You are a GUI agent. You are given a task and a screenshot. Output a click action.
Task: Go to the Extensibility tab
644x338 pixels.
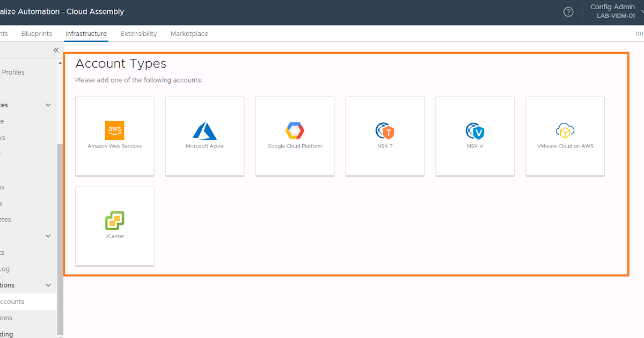(138, 33)
